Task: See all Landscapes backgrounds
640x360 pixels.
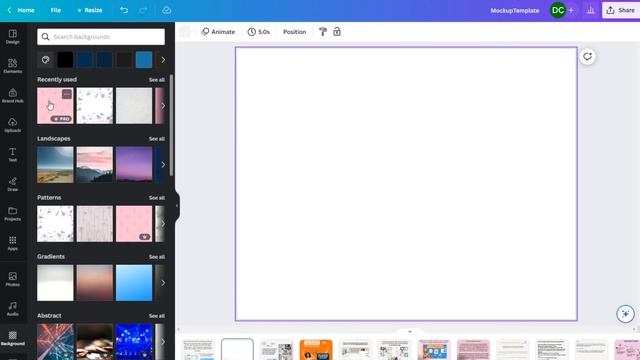Action: pyautogui.click(x=157, y=139)
